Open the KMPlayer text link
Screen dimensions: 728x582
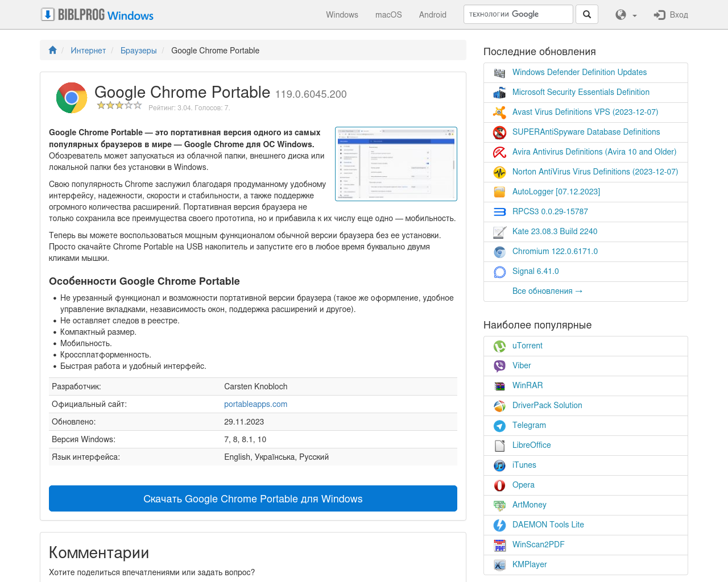[x=530, y=564]
